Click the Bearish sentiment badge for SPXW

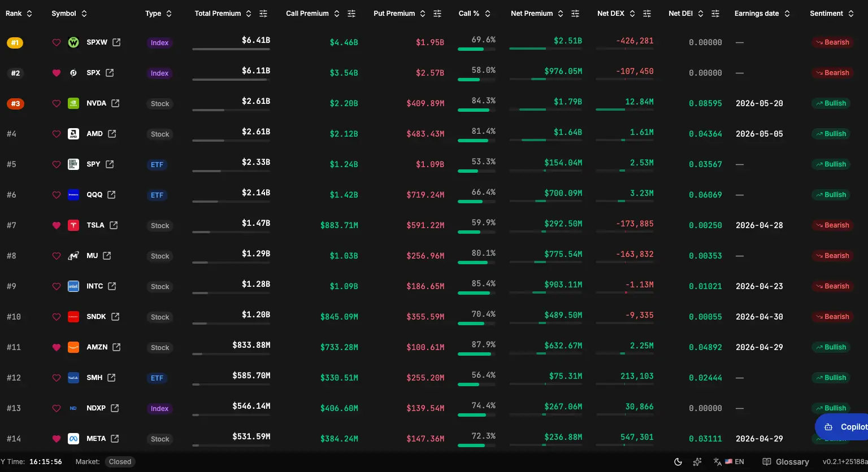[832, 42]
